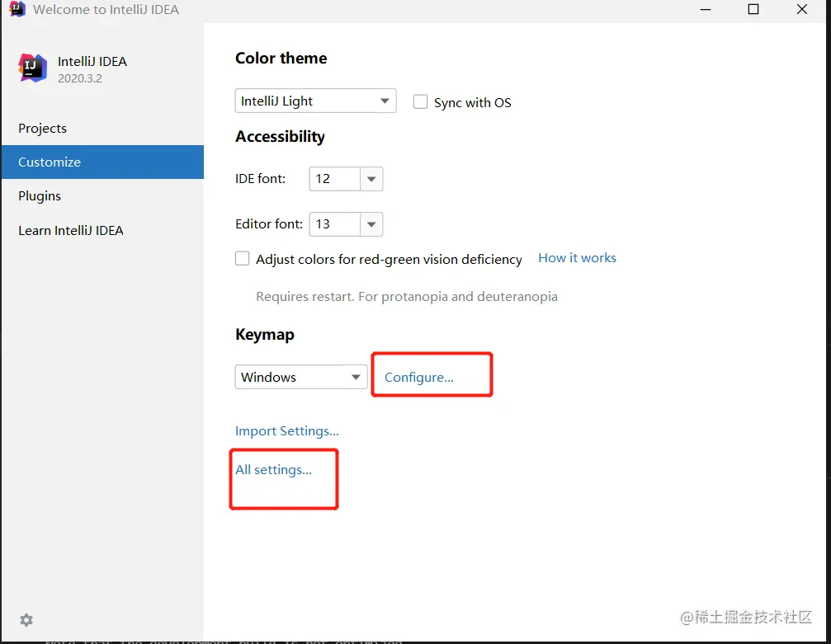831x644 pixels.
Task: Open the Learn IntelliJ IDEA tab
Action: 71,231
